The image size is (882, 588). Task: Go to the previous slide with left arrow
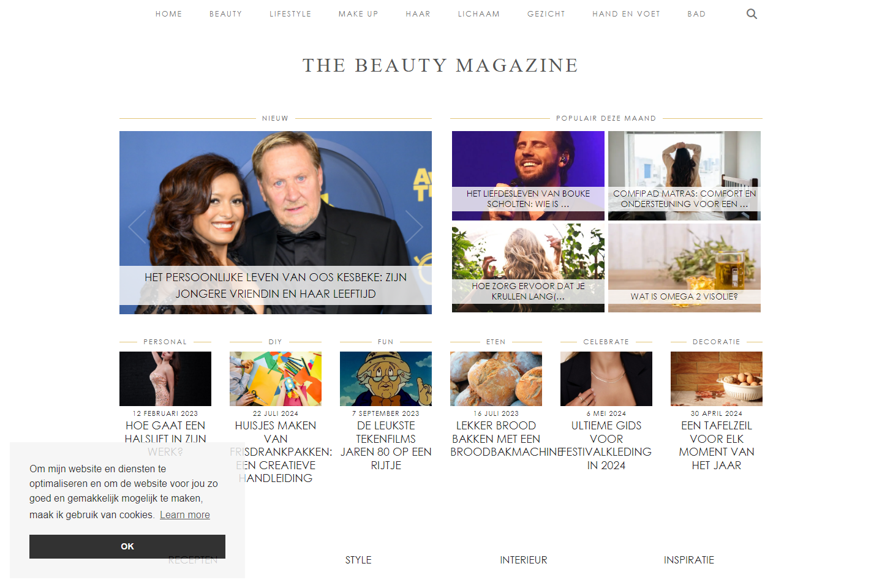(x=137, y=227)
